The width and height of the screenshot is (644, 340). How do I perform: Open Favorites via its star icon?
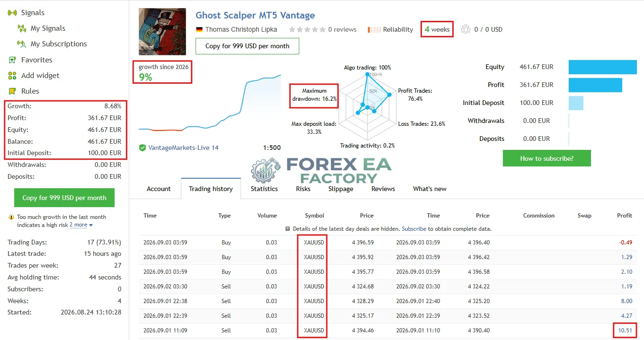[12, 60]
